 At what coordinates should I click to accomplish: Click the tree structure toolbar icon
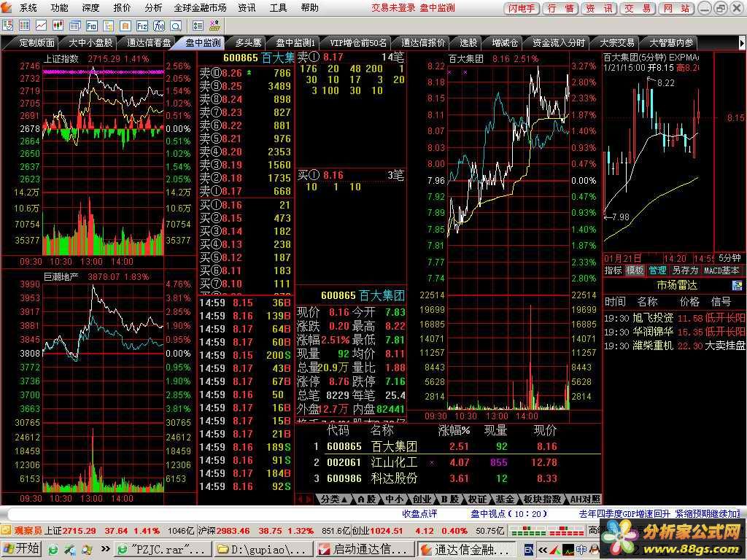(x=109, y=26)
